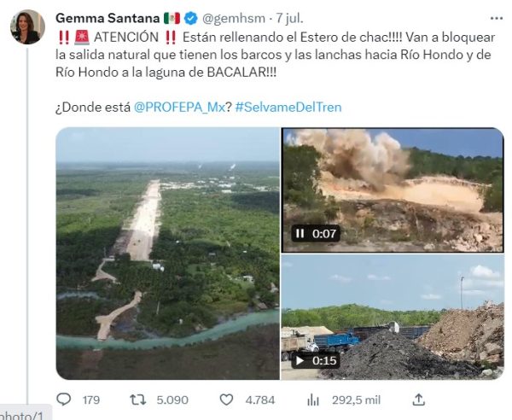512x420 pixels.
Task: Open the three-dot more options menu
Action: click(497, 17)
